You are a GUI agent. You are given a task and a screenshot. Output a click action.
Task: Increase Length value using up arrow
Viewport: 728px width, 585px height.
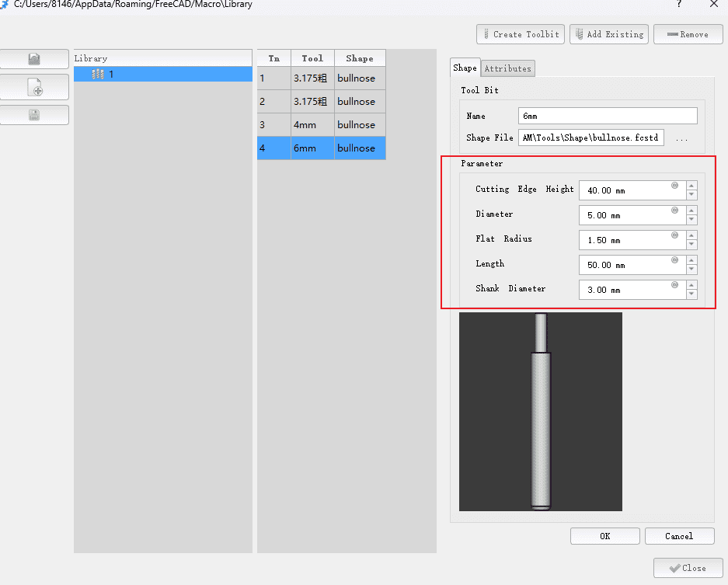pos(691,260)
